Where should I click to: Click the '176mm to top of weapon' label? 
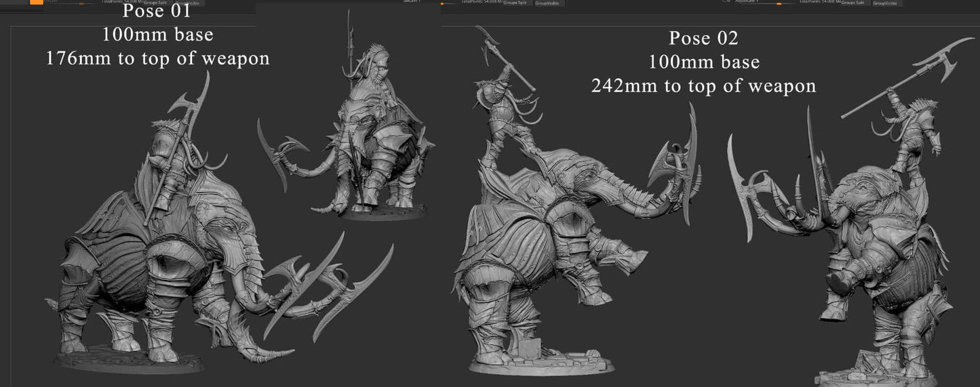point(157,59)
